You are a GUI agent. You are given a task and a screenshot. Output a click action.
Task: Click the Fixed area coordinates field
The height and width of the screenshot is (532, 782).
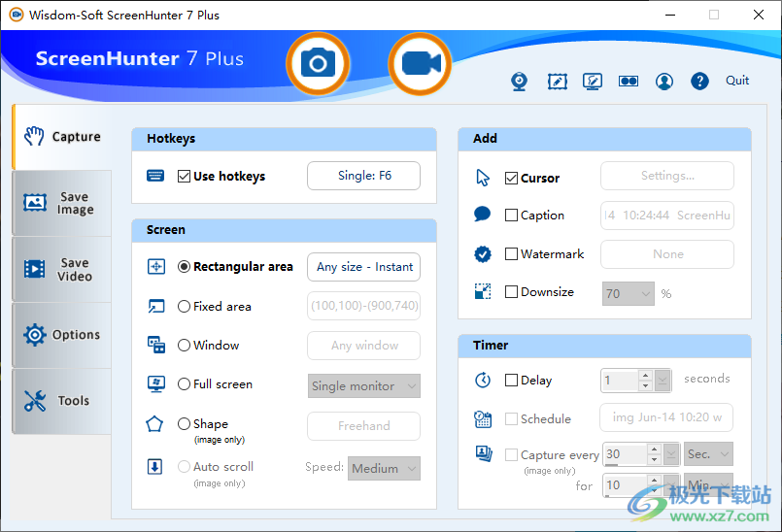(363, 306)
